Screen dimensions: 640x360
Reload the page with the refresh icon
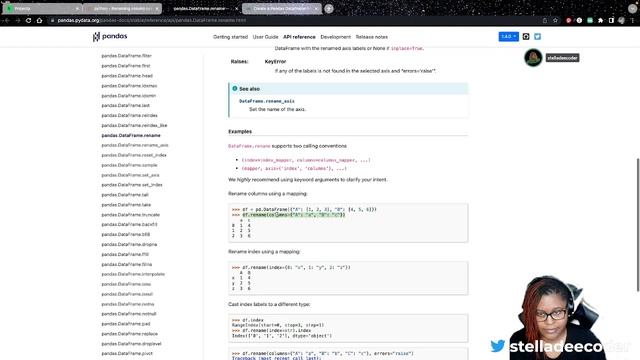[x=29, y=20]
